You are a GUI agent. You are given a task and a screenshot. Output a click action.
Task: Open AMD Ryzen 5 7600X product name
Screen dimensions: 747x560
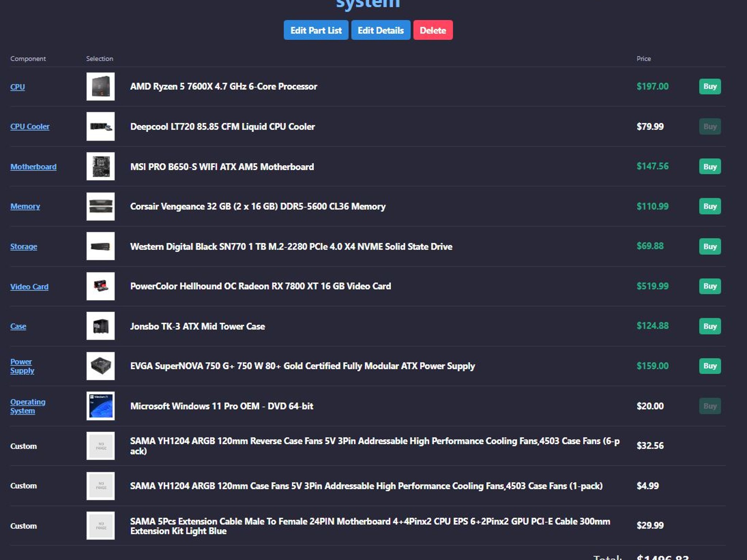224,86
